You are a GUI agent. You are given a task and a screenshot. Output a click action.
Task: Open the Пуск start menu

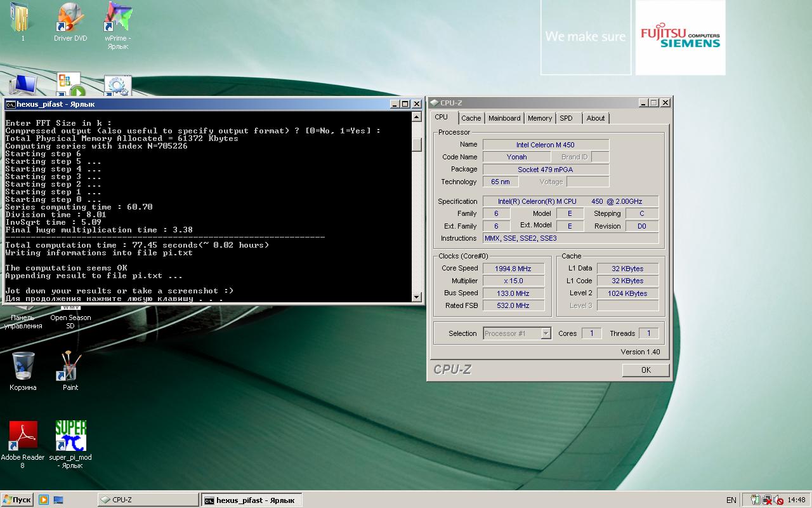(17, 500)
